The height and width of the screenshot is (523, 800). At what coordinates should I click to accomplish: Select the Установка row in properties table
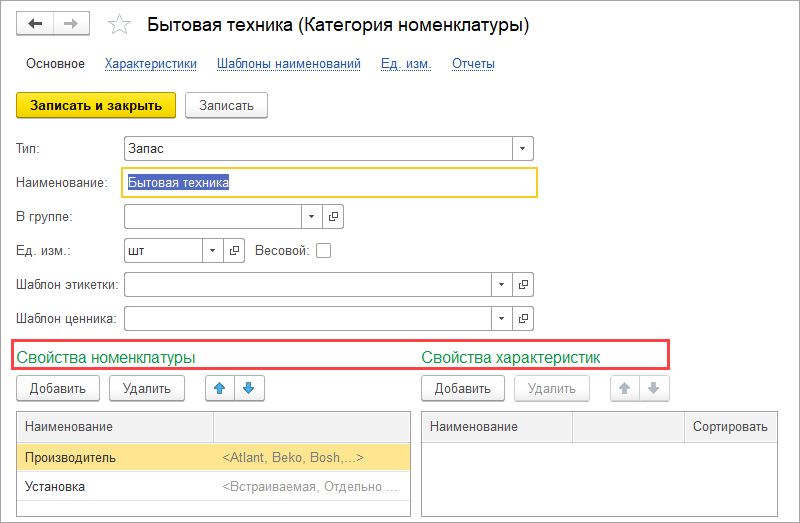(x=120, y=487)
